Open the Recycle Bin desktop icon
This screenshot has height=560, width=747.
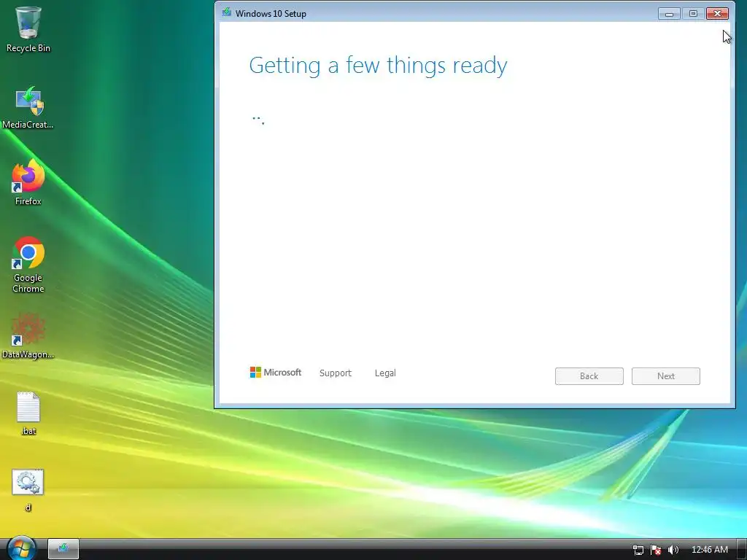pyautogui.click(x=28, y=29)
